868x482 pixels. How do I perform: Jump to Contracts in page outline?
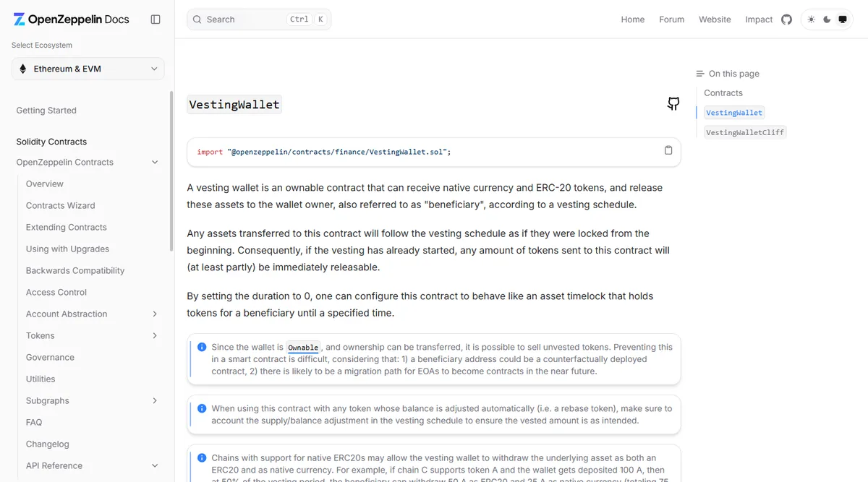click(723, 93)
